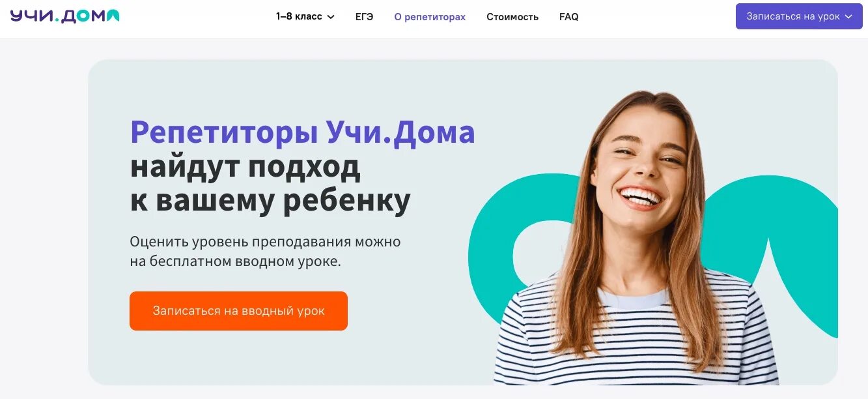Viewport: 868px width, 399px height.
Task: Click the к вашему ребенку heading line
Action: [270, 201]
